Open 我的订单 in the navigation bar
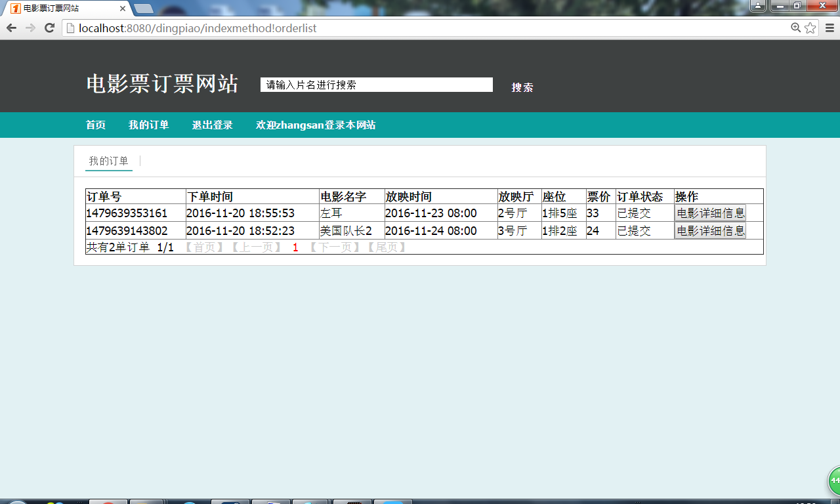840x504 pixels. pos(149,125)
